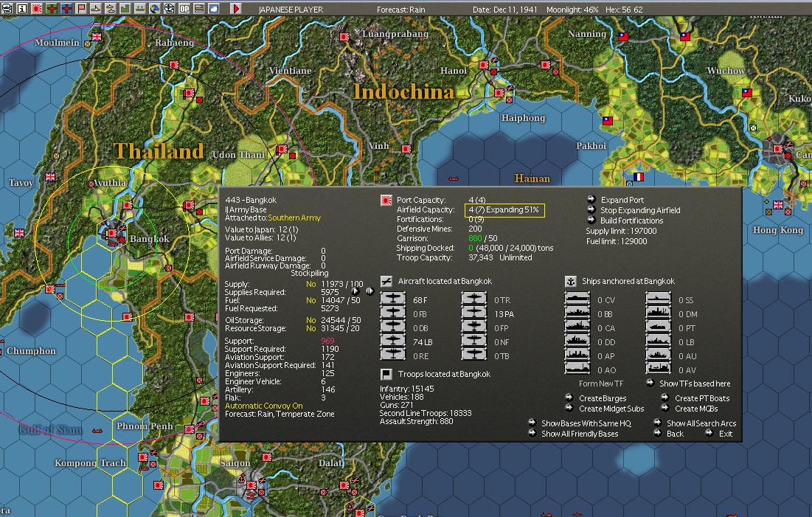Screen dimensions: 812x517
Task: Open the save/load game menu toolbar icon
Action: (7, 8)
